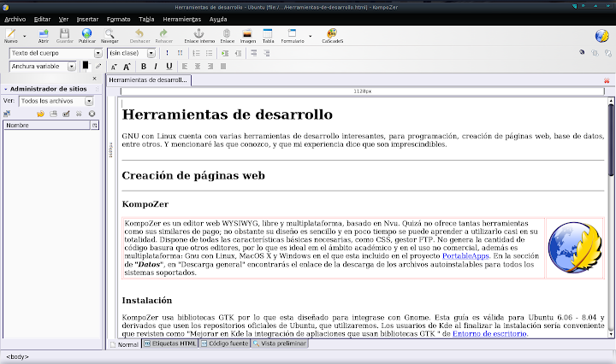Select the 'Herramientas de desarroll...' document tab
Screen dimensions: 616x364
pos(148,80)
